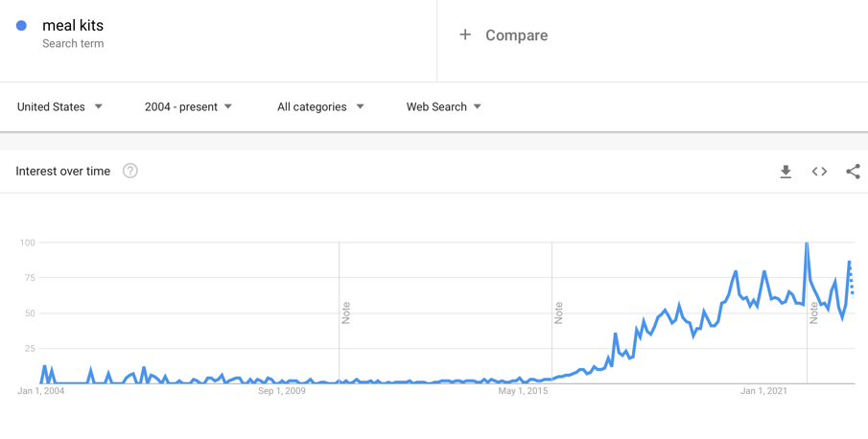
Task: Click the Jan 1, 2004 axis label
Action: 41,391
